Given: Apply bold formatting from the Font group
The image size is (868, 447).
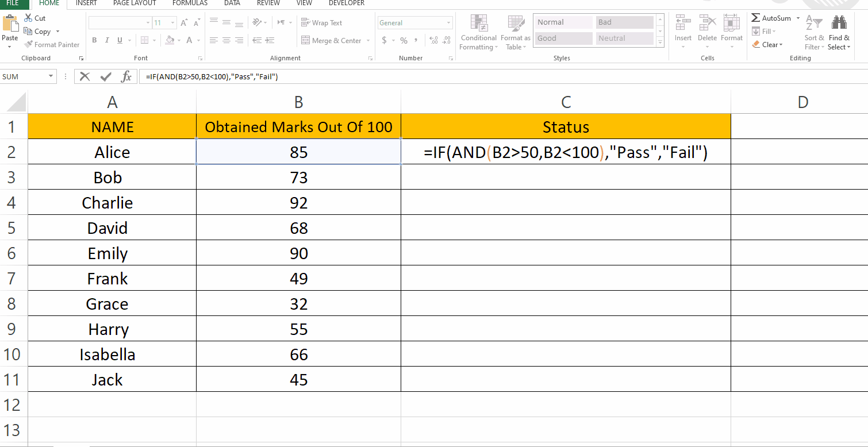Looking at the screenshot, I should (x=94, y=40).
